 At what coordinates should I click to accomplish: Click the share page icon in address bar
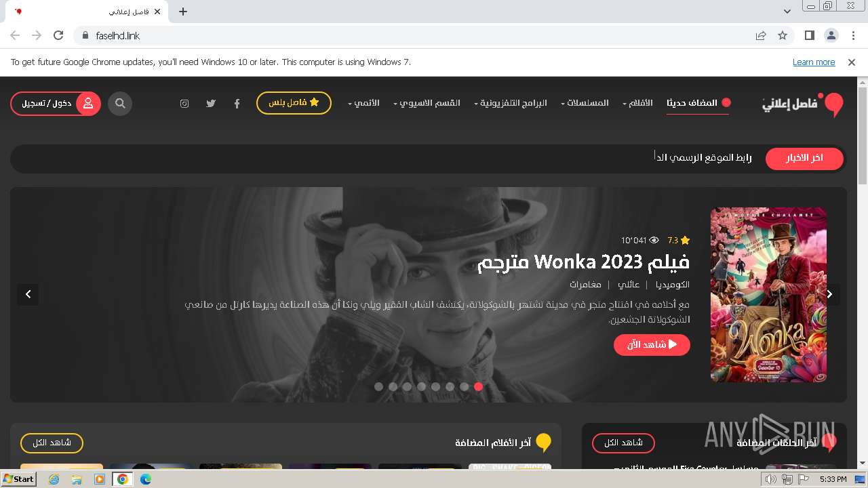761,35
